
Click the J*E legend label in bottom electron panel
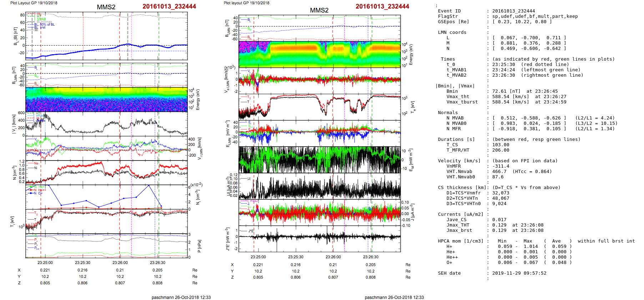click(x=251, y=231)
